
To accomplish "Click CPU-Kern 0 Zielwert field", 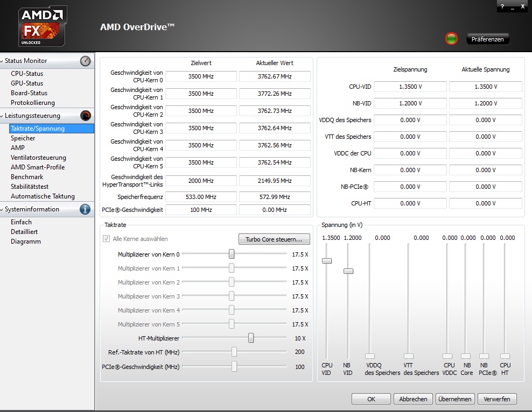I will tap(201, 76).
